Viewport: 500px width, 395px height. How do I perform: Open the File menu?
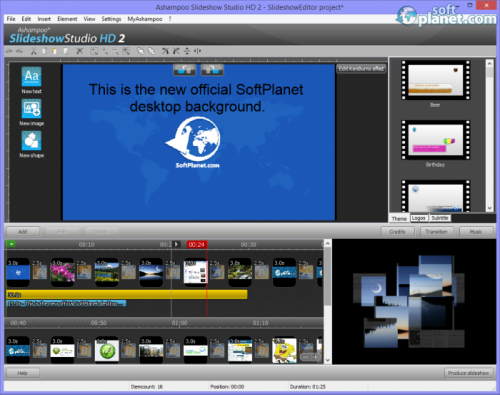coord(11,19)
